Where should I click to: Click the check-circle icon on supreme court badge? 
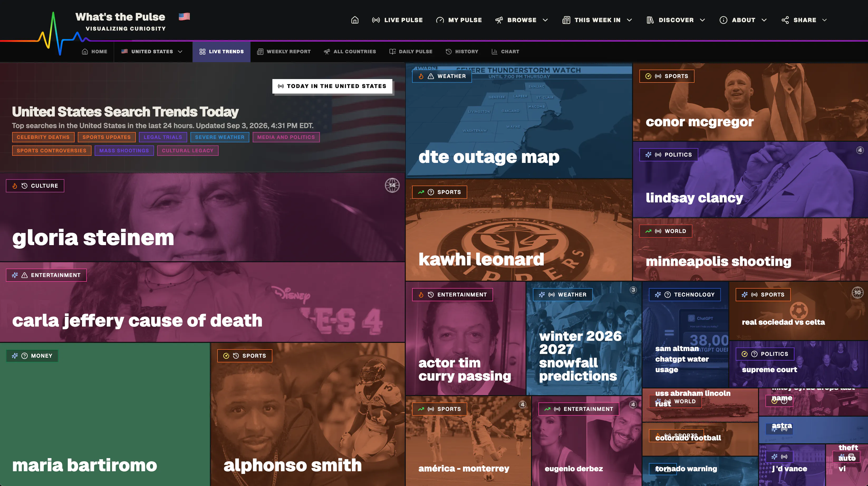tap(745, 354)
